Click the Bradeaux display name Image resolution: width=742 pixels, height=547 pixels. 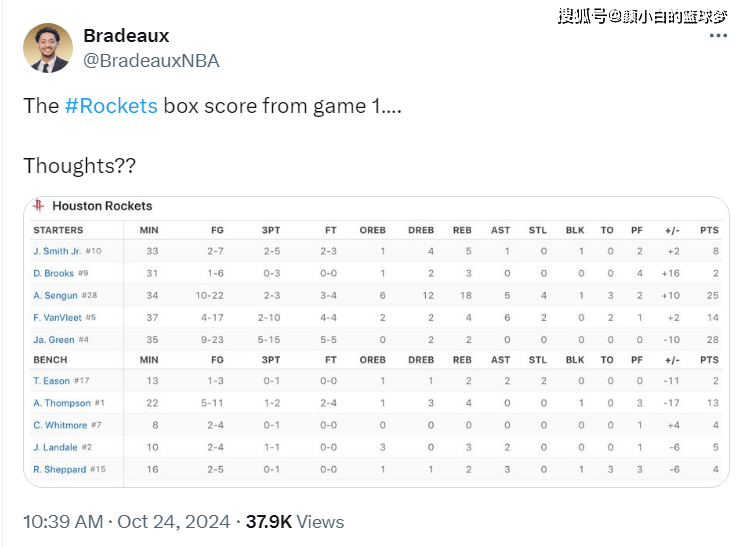click(126, 35)
